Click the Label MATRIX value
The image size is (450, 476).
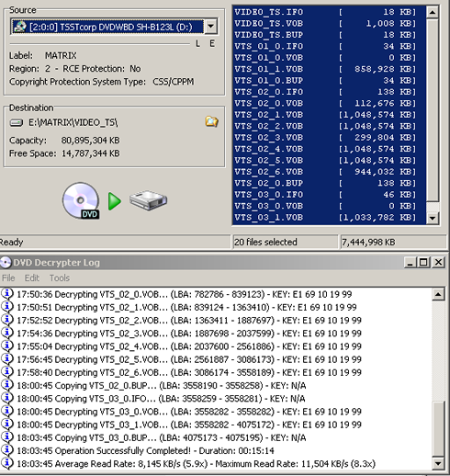tap(61, 55)
